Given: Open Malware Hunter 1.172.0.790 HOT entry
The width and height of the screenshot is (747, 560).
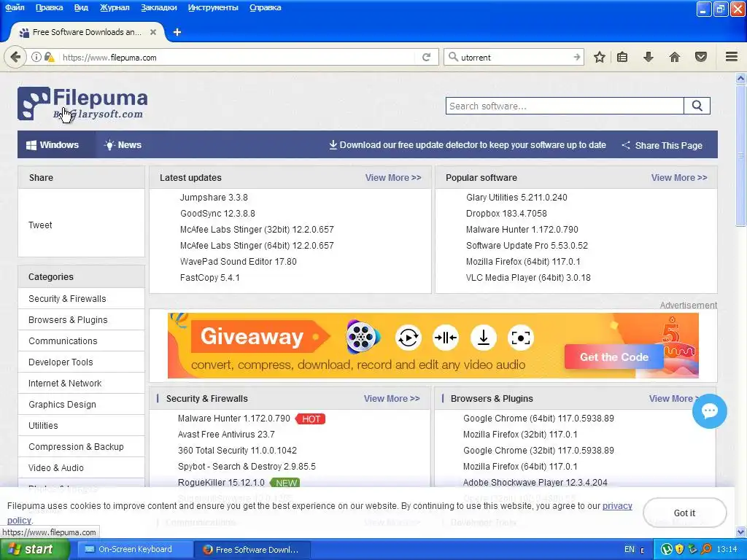Looking at the screenshot, I should click(234, 418).
